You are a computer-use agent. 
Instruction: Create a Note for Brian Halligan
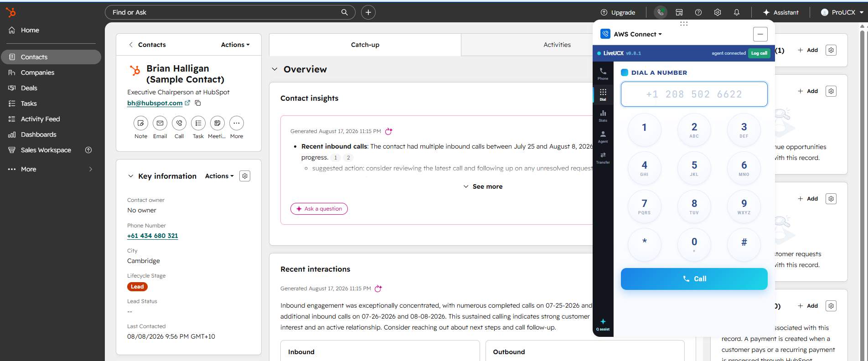pyautogui.click(x=141, y=123)
